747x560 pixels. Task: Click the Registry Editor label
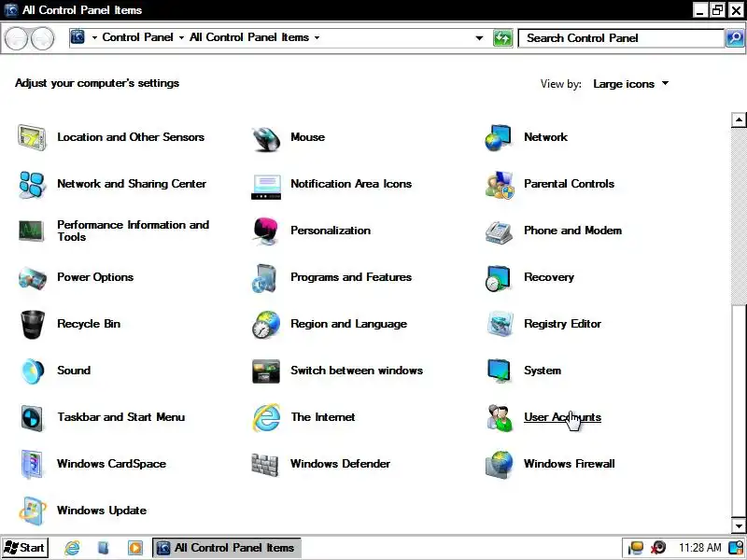[x=562, y=324]
